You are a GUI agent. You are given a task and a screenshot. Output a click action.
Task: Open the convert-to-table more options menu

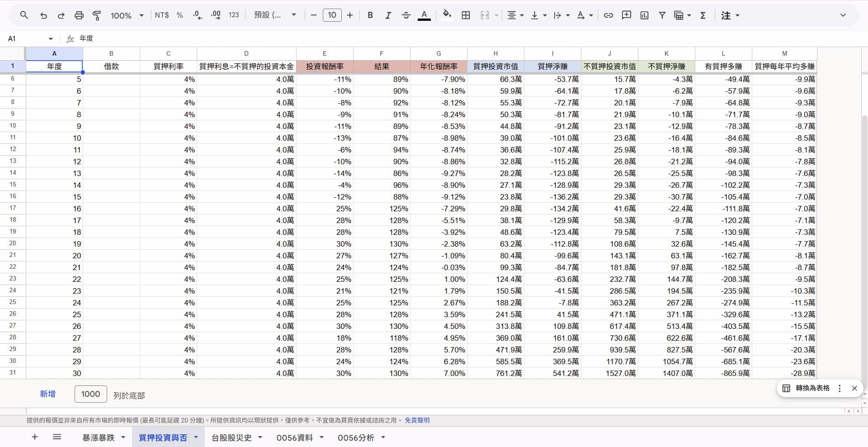[x=840, y=388]
